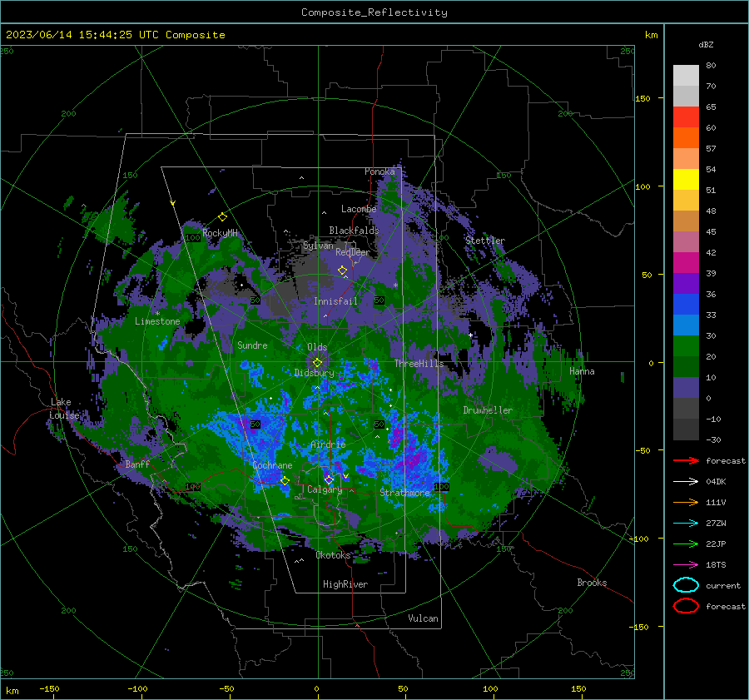Click the Calgary city label
This screenshot has width=749, height=700.
pos(325,489)
